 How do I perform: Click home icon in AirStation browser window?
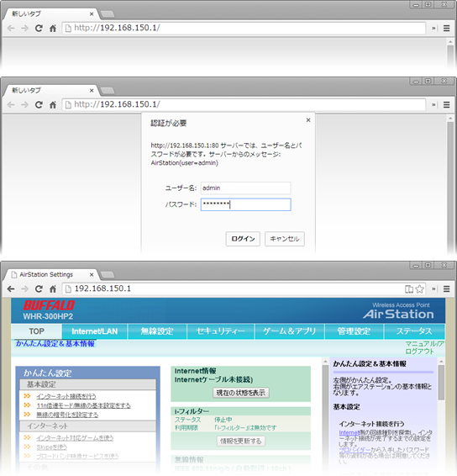pyautogui.click(x=53, y=289)
